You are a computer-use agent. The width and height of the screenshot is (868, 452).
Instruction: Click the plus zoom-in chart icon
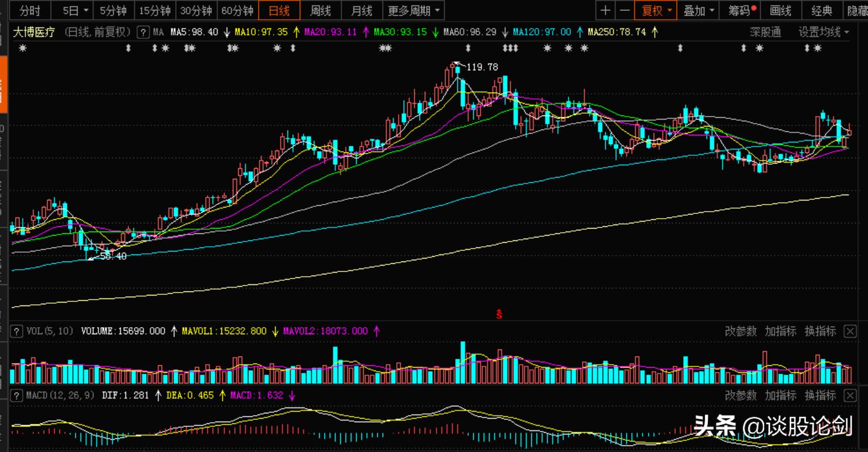pyautogui.click(x=606, y=11)
